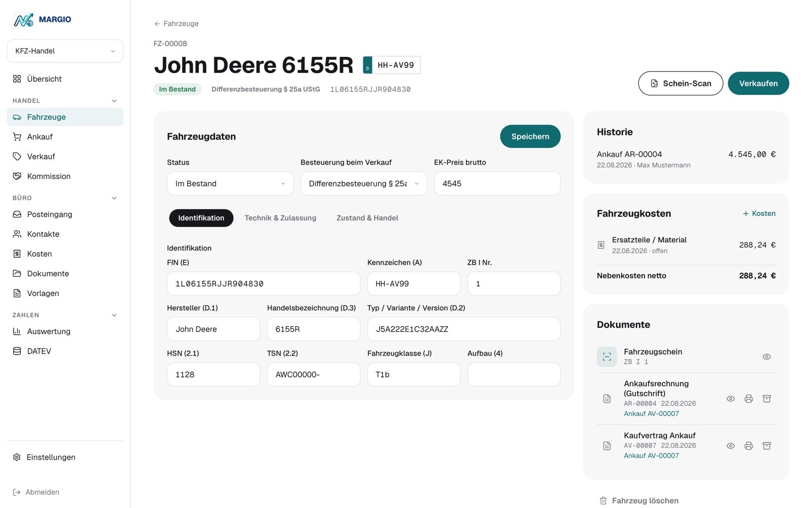The image size is (812, 508).
Task: Open Übersicht dashboard icon in sidebar
Action: (17, 79)
